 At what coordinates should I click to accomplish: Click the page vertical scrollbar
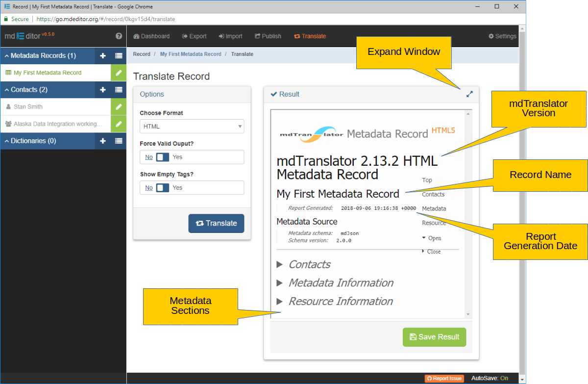tap(522, 204)
